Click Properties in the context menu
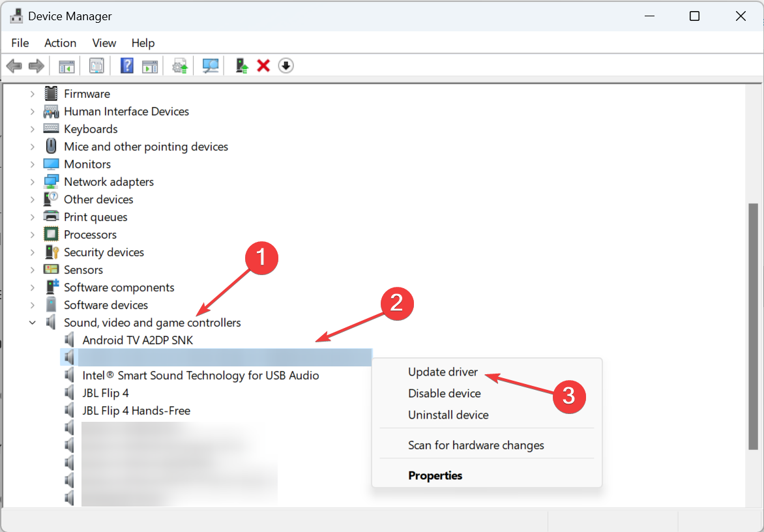The image size is (764, 532). pos(435,475)
